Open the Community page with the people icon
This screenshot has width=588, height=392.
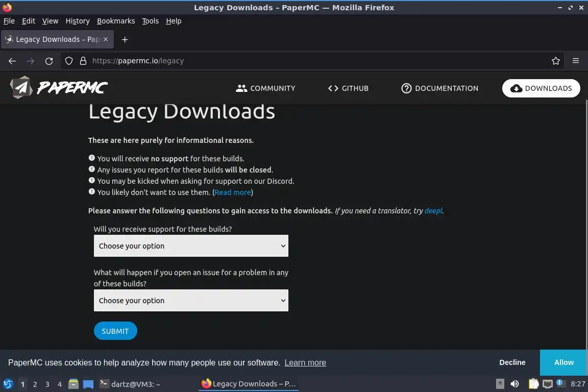point(265,88)
